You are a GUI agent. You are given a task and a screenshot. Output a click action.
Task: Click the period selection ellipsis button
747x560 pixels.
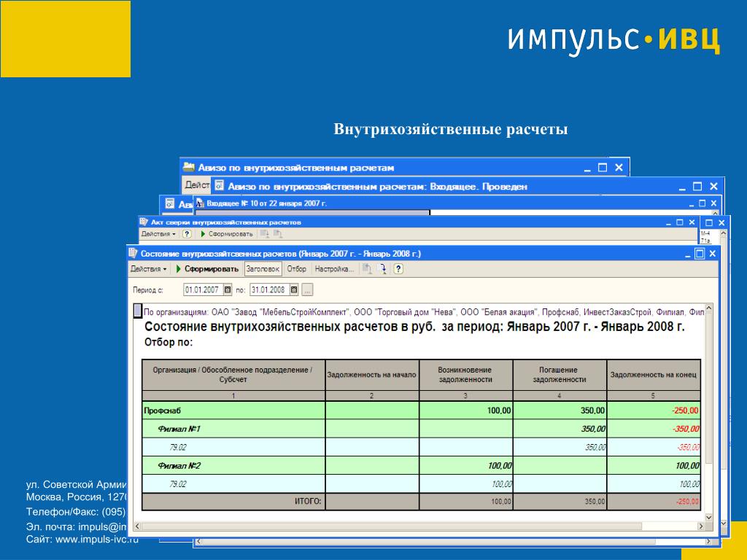(308, 289)
